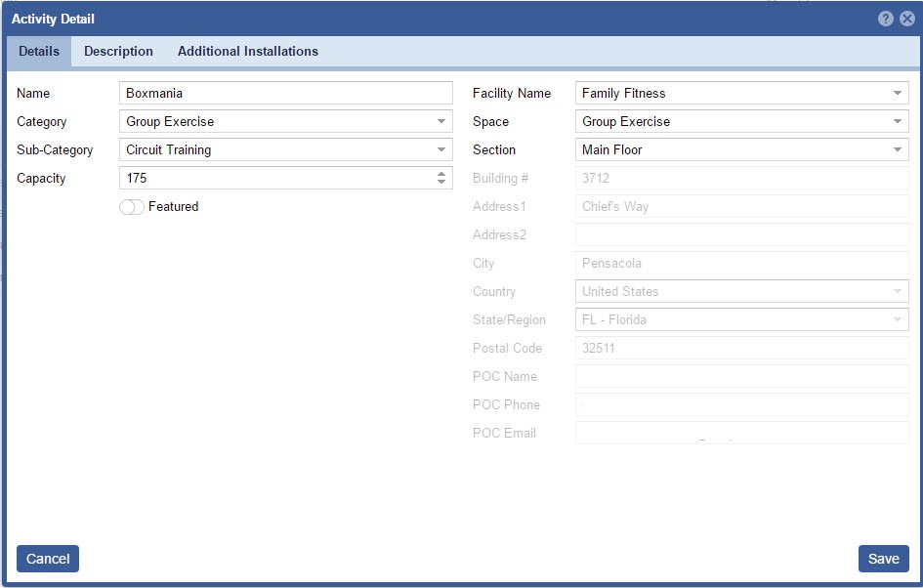Click the Country dropdown arrow
923x588 pixels.
coord(897,292)
